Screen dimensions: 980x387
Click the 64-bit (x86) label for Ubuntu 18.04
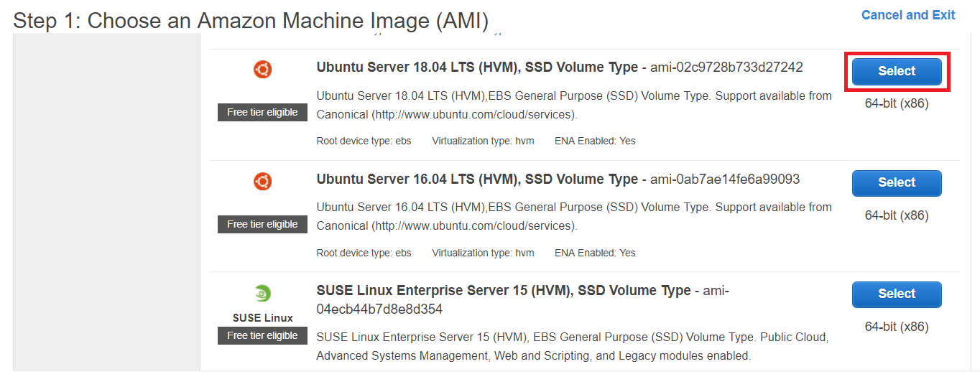point(897,103)
